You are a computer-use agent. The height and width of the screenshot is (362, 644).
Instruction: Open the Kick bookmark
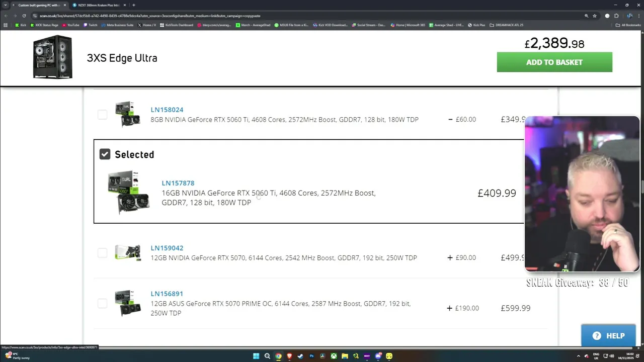coord(21,25)
